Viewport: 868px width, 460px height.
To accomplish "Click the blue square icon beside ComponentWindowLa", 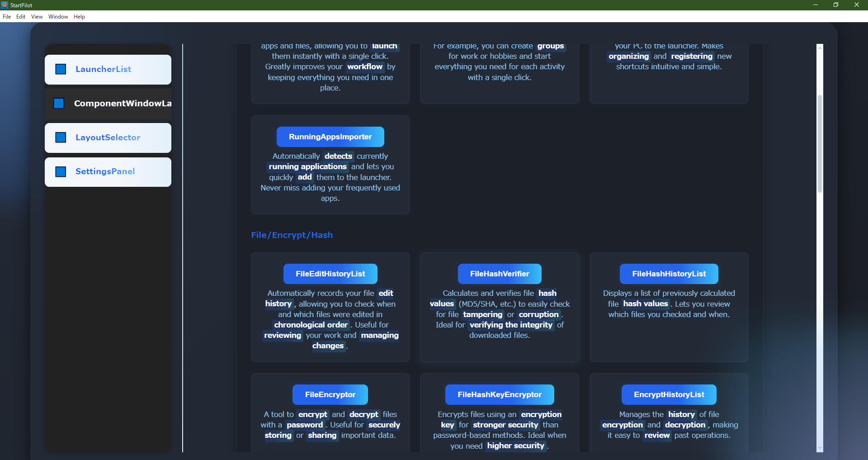I will tap(59, 104).
